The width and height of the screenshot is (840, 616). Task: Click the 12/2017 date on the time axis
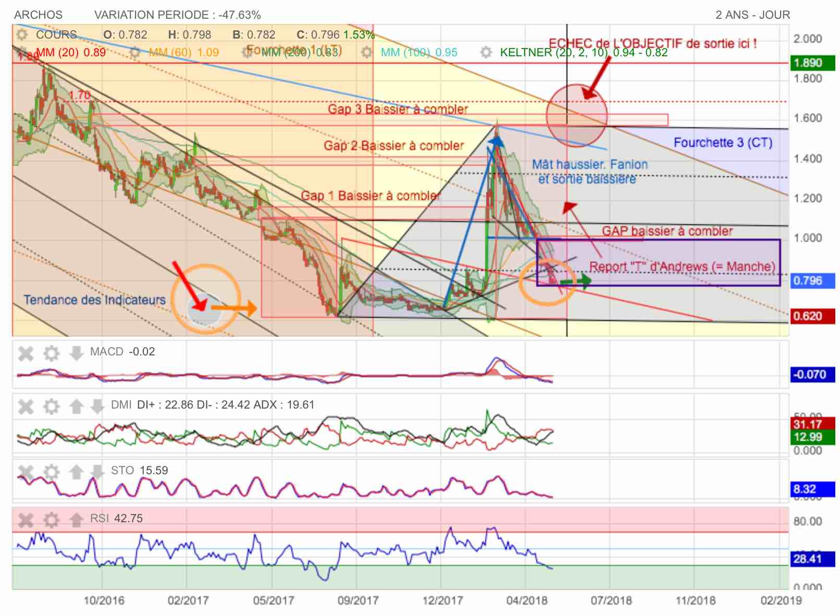click(x=442, y=600)
